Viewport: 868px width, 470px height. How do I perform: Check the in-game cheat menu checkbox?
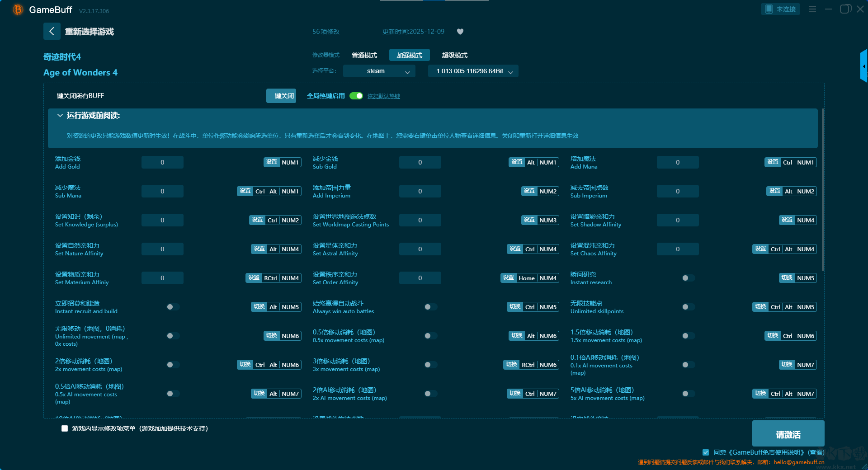pyautogui.click(x=65, y=428)
